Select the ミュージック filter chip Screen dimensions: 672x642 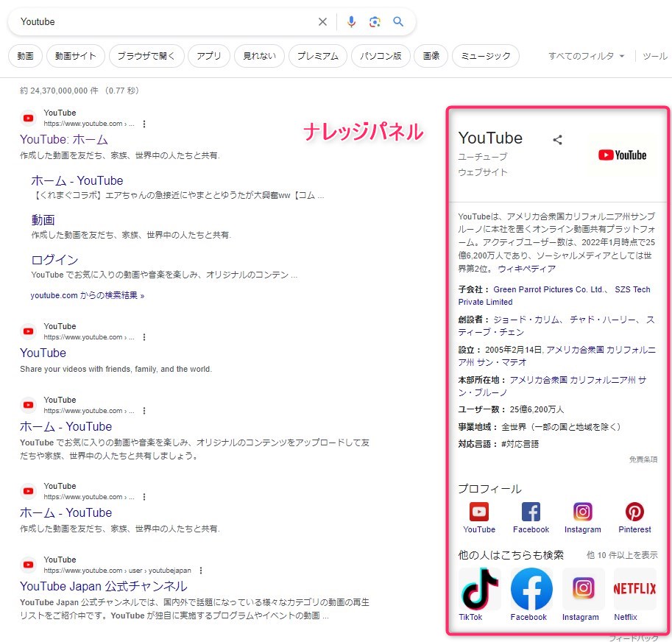tap(486, 56)
